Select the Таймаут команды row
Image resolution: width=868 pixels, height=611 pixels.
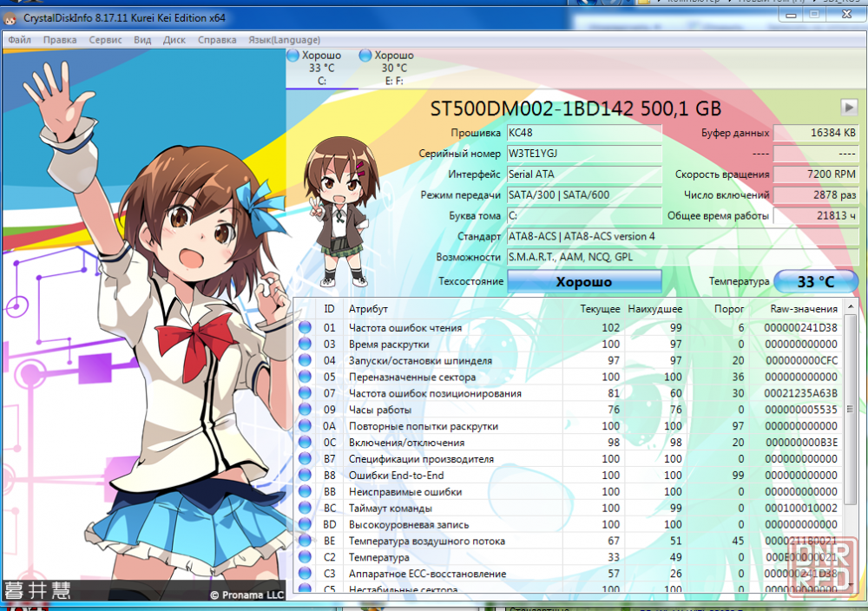point(569,508)
